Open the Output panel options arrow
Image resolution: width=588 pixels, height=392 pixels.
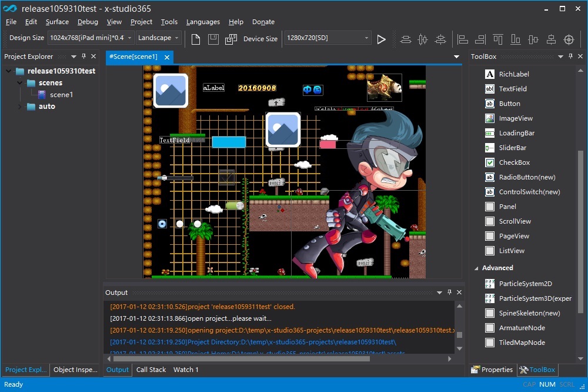coord(439,293)
